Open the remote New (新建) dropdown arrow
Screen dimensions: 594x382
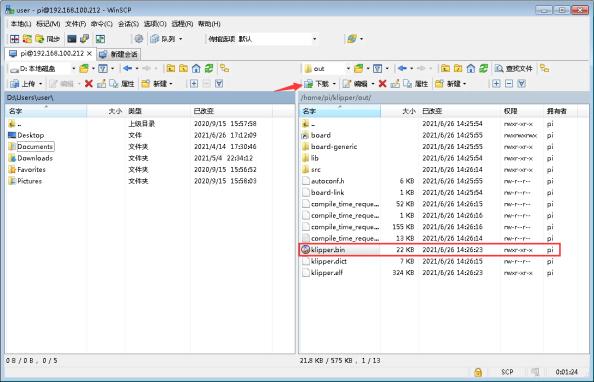pos(465,84)
